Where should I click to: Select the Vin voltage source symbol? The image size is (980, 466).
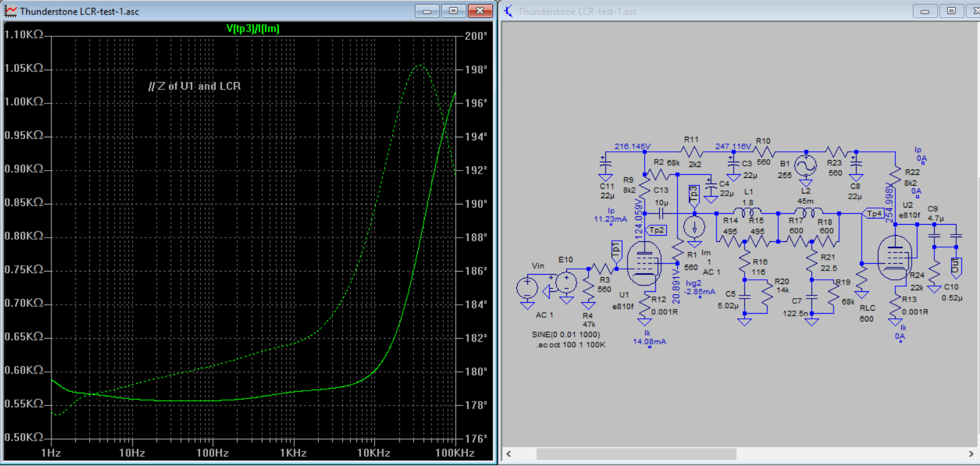click(x=527, y=288)
